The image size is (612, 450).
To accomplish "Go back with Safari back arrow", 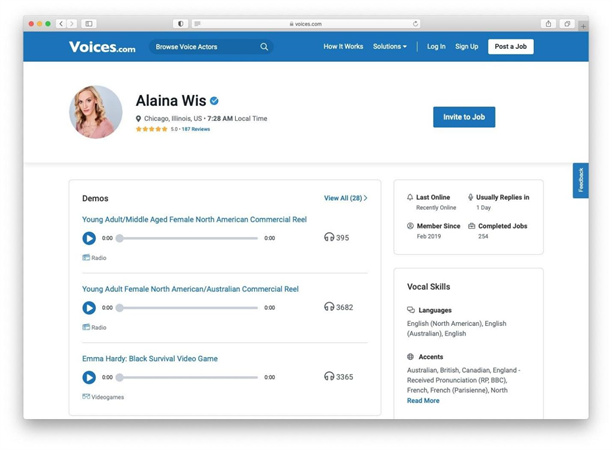I will 61,24.
